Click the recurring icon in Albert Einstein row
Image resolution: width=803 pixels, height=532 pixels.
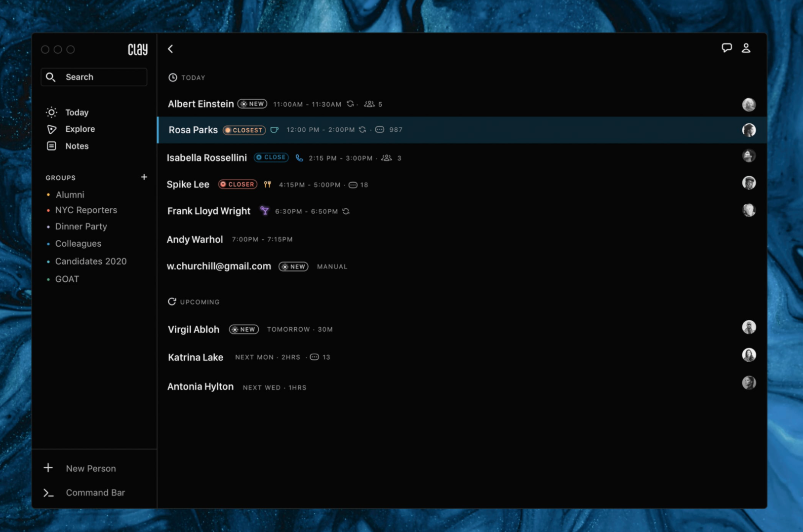pos(350,104)
